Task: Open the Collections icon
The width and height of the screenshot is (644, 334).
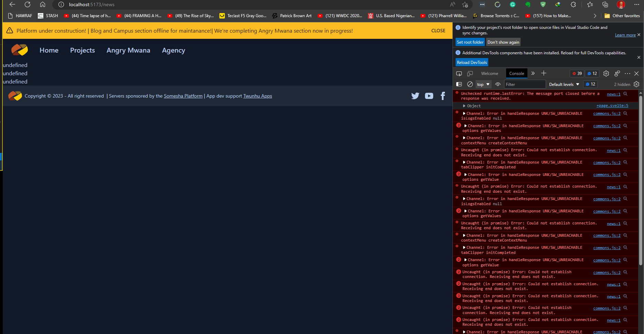Action: (605, 4)
